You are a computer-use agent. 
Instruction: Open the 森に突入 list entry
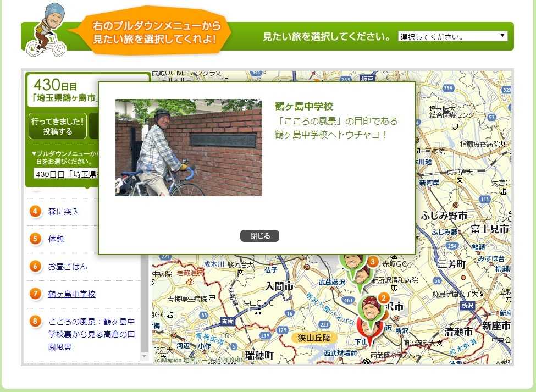coord(64,212)
